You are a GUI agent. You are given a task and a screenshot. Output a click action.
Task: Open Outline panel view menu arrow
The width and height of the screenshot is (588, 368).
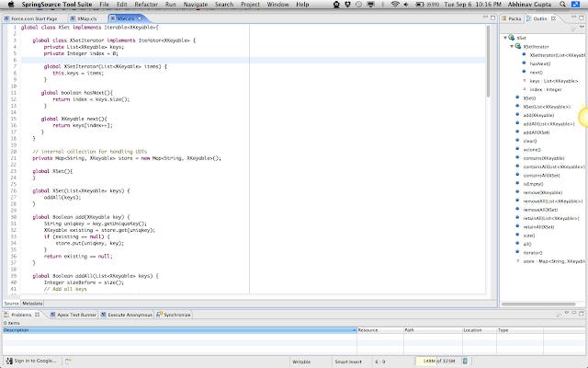click(x=582, y=27)
